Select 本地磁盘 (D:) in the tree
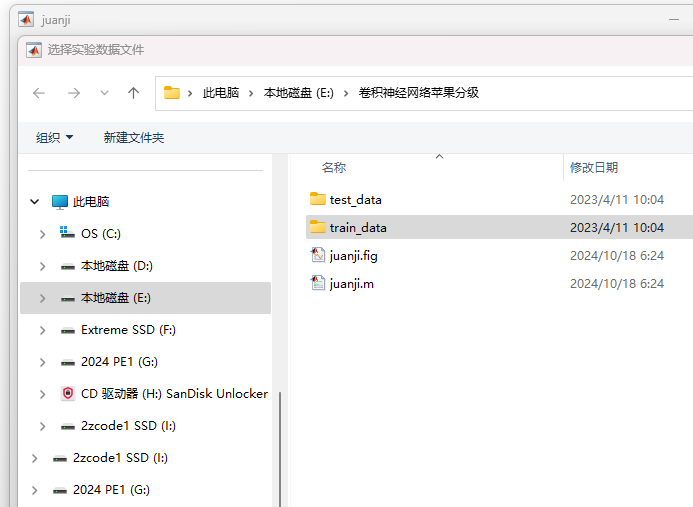 tap(117, 266)
